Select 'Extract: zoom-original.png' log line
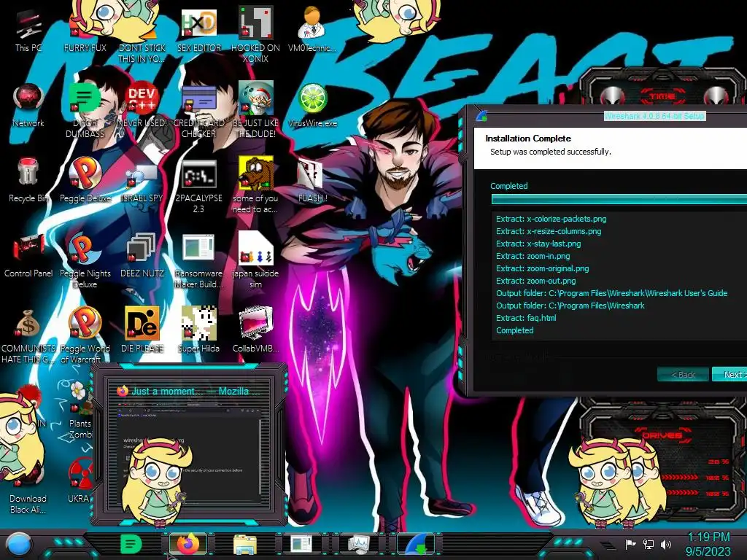 [x=543, y=268]
